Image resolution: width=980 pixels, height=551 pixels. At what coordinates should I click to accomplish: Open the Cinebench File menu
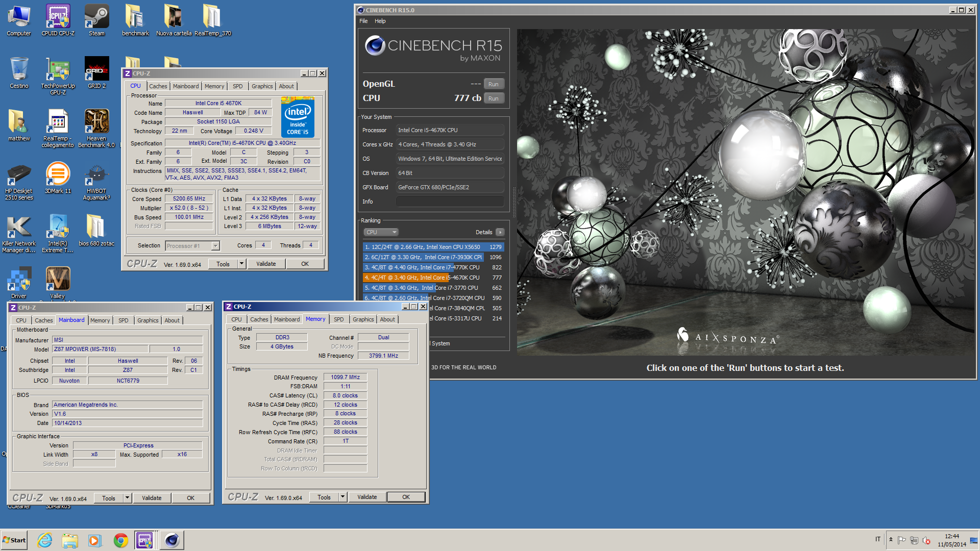tap(363, 21)
